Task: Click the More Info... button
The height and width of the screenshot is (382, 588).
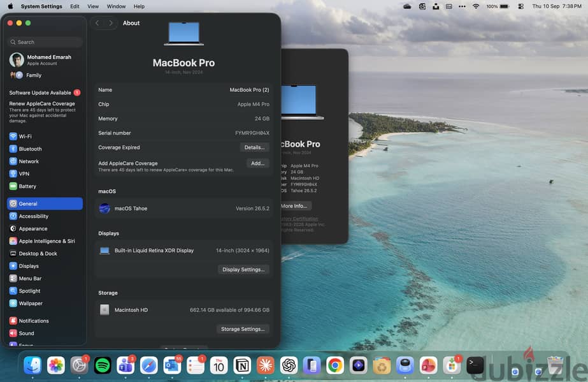Action: (x=294, y=205)
